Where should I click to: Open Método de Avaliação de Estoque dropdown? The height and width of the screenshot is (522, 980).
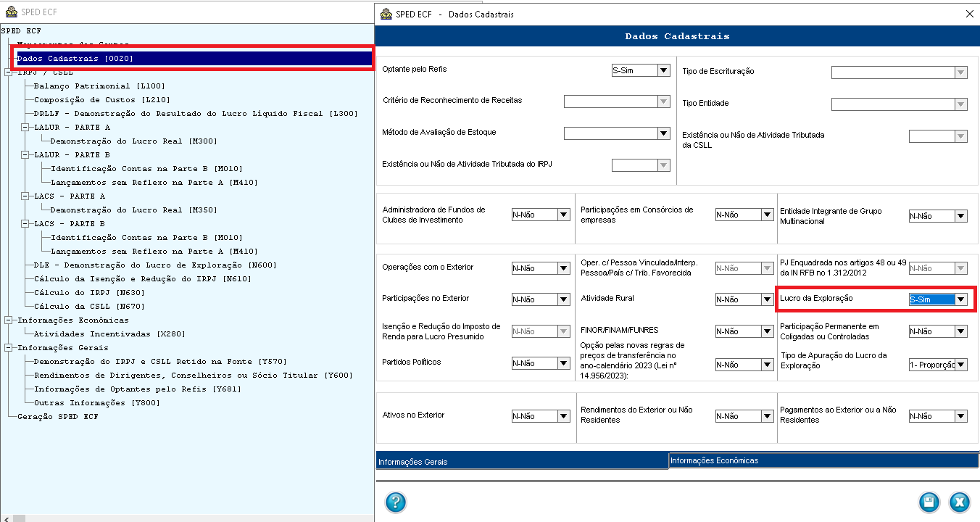(664, 133)
